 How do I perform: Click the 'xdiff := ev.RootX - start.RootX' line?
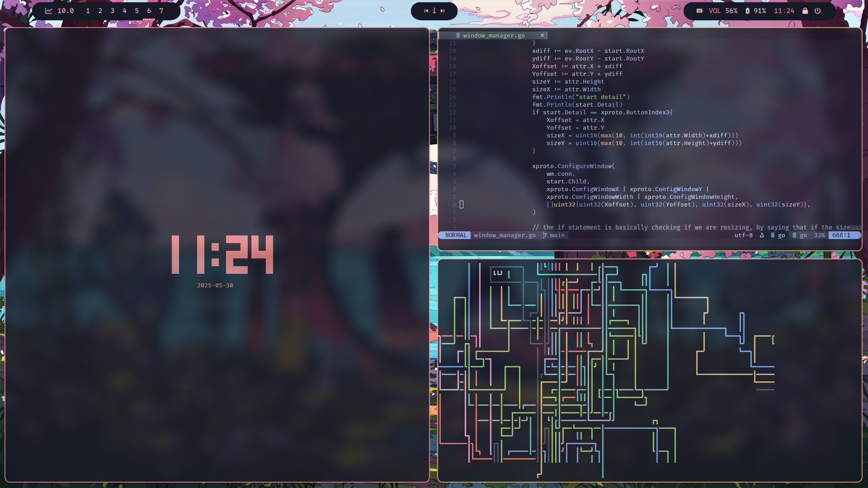click(x=588, y=51)
